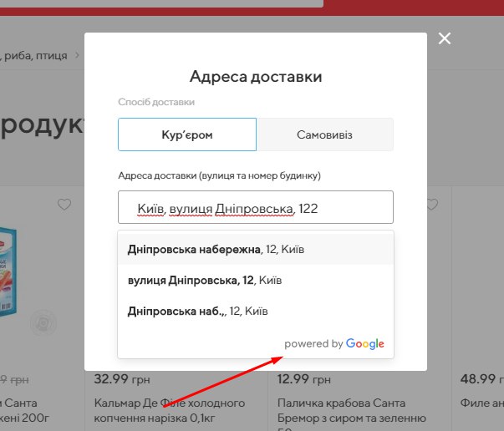
Task: Click the 32.99 грн price
Action: [x=122, y=379]
